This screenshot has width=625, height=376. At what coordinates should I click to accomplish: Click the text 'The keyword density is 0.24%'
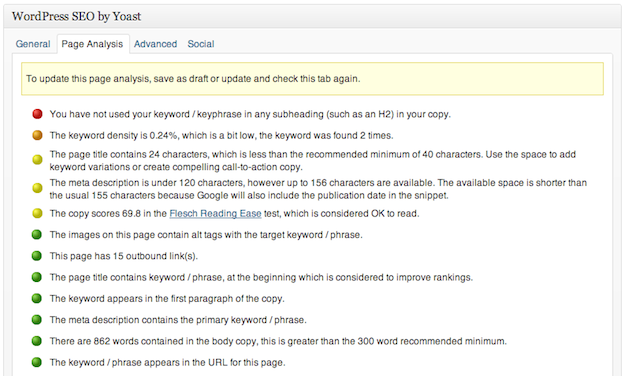114,136
